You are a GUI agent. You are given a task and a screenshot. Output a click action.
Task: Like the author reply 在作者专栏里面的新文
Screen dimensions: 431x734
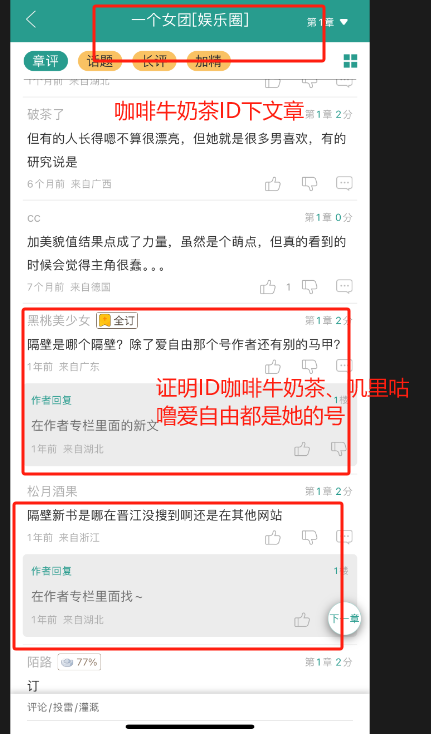pos(302,449)
